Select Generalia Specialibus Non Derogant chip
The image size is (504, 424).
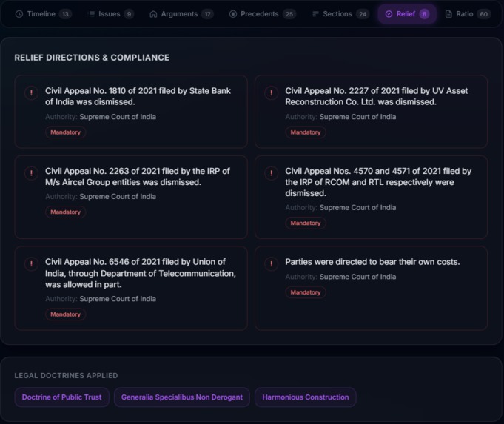(x=182, y=397)
